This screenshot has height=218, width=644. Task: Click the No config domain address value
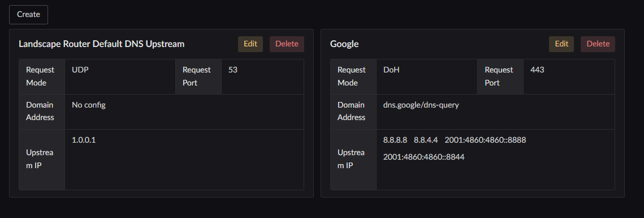[89, 105]
